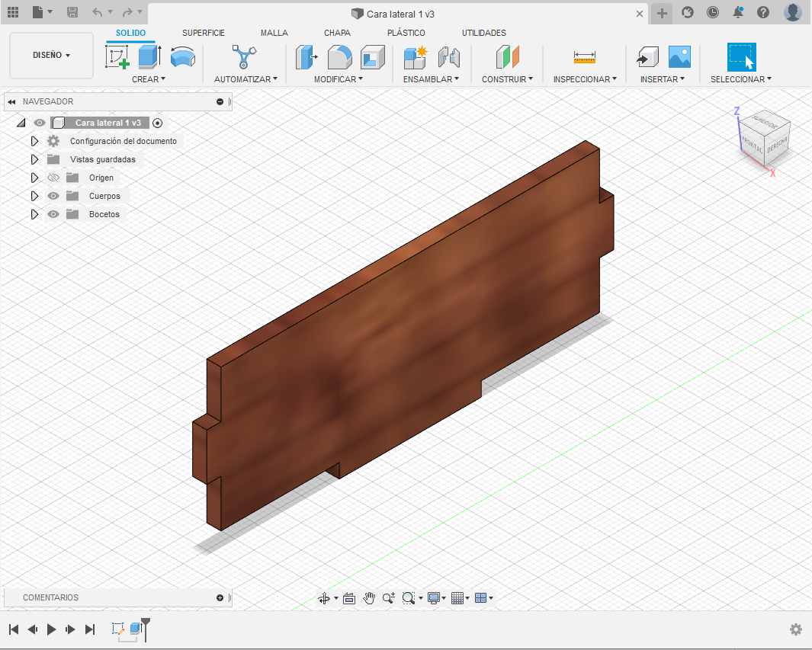Toggle visibility of the Bocetos folder
This screenshot has height=650, width=812.
[53, 214]
